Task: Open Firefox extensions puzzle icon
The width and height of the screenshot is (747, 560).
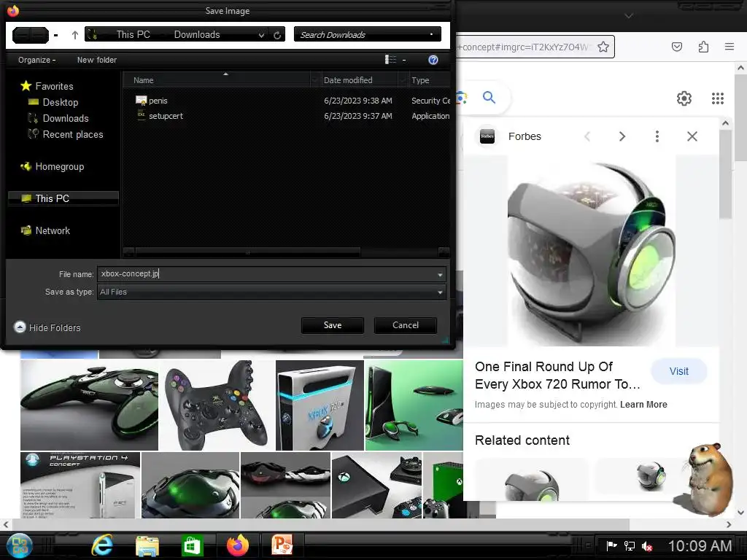Action: pyautogui.click(x=703, y=47)
